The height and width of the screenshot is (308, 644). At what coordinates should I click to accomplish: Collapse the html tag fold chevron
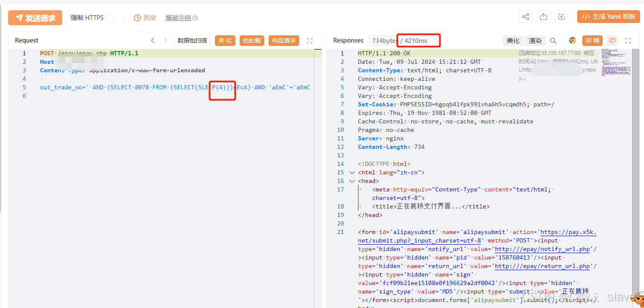352,173
